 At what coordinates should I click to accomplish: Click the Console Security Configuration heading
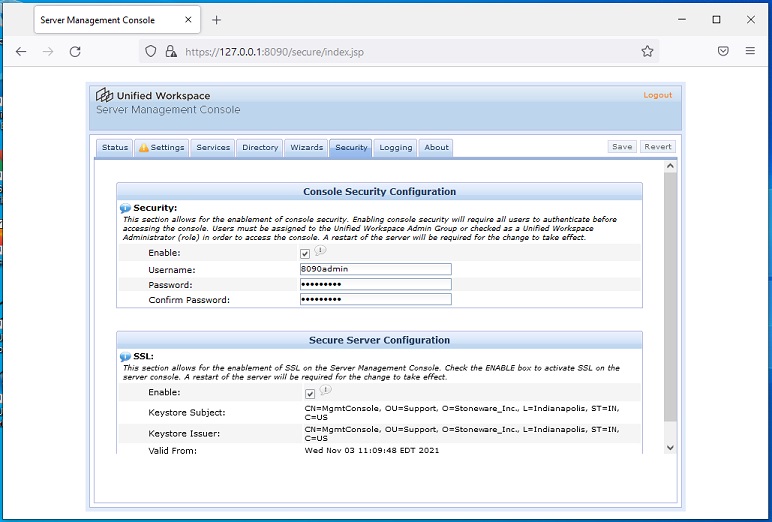pos(379,192)
